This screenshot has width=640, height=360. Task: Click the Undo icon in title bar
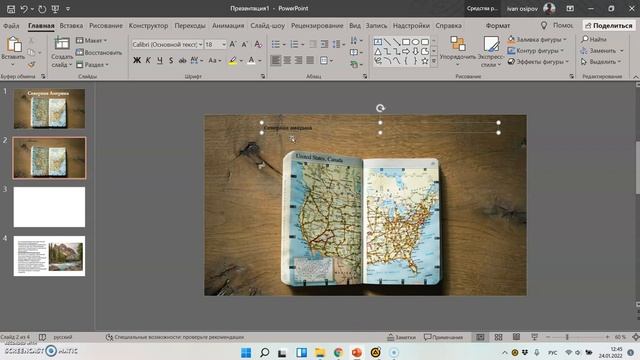24,9
